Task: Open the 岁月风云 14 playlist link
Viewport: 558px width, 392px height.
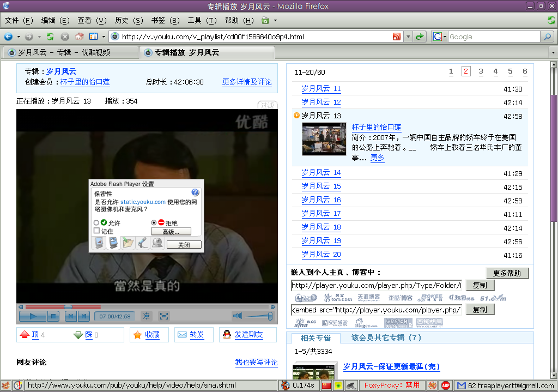Action: 321,173
